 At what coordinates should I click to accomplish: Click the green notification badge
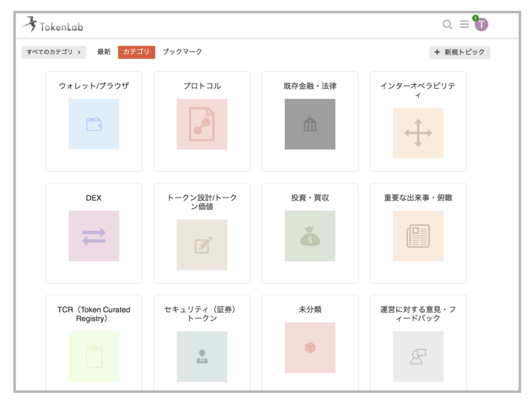[476, 18]
